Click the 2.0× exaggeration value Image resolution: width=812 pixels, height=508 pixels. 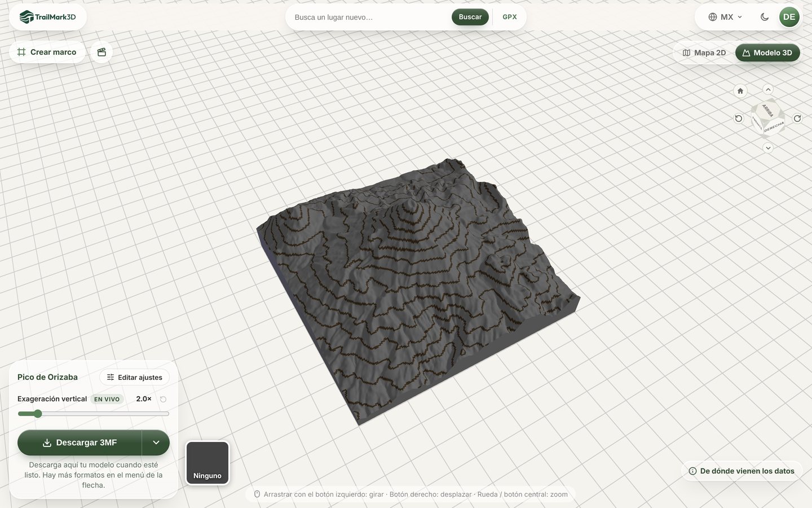pos(144,398)
